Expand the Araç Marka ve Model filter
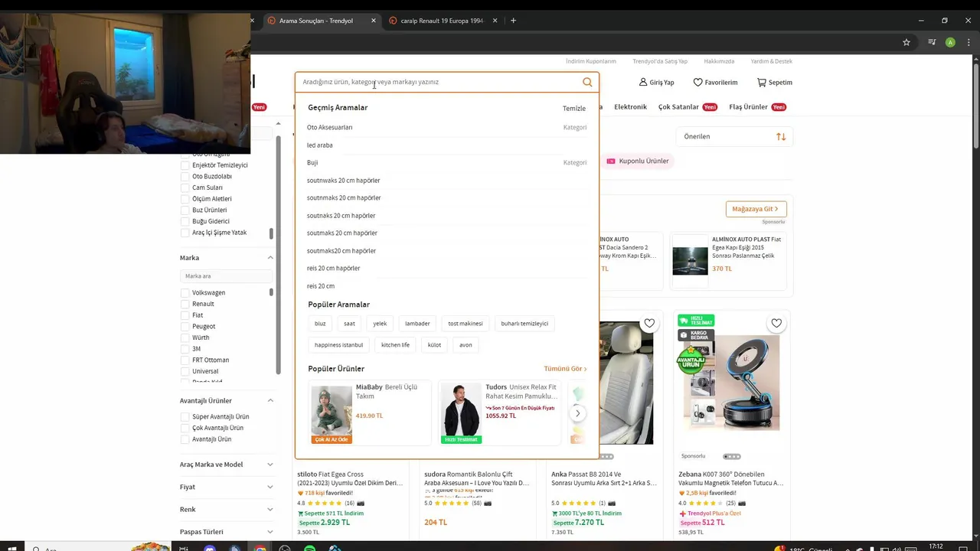Viewport: 980px width, 551px height. pos(270,465)
